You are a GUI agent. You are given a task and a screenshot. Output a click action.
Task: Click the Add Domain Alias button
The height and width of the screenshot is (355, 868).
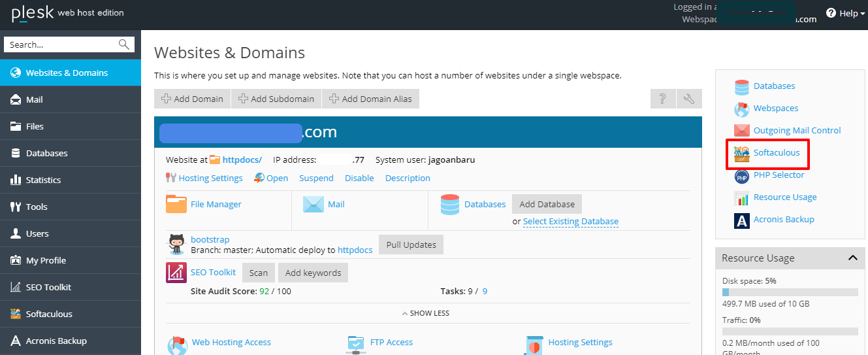[370, 99]
